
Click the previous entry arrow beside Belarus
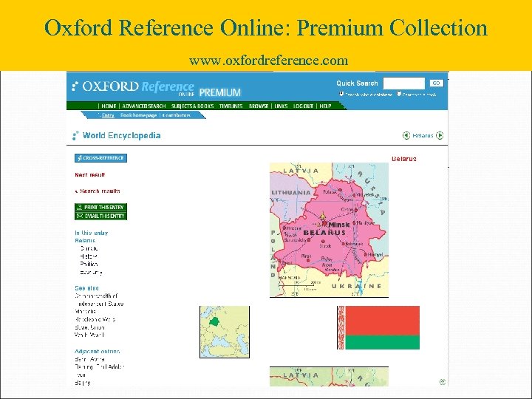click(x=406, y=135)
